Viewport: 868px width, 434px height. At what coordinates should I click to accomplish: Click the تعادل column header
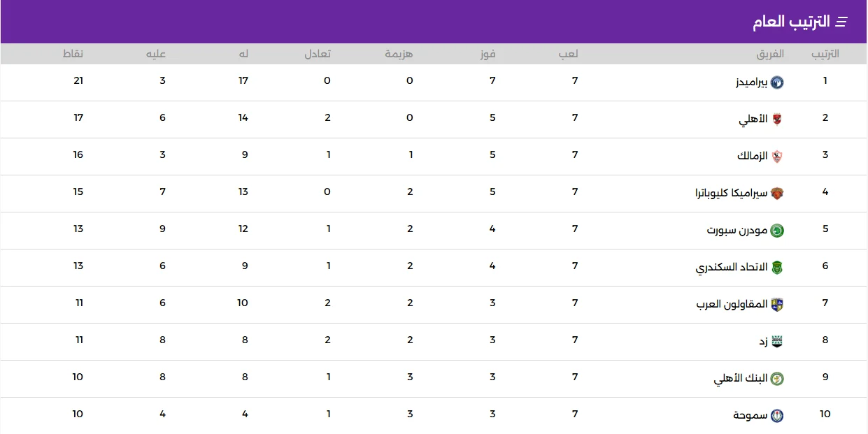point(318,54)
